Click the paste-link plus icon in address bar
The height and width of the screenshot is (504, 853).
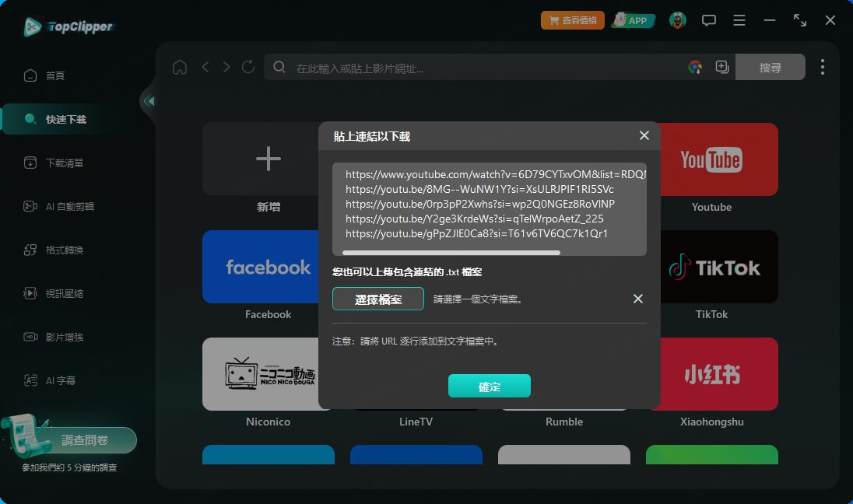[x=722, y=67]
